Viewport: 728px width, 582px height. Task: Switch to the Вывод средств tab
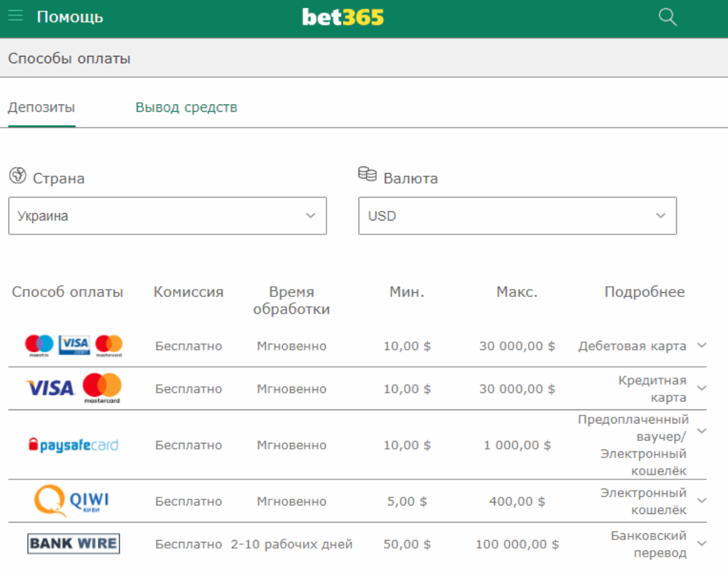(186, 107)
